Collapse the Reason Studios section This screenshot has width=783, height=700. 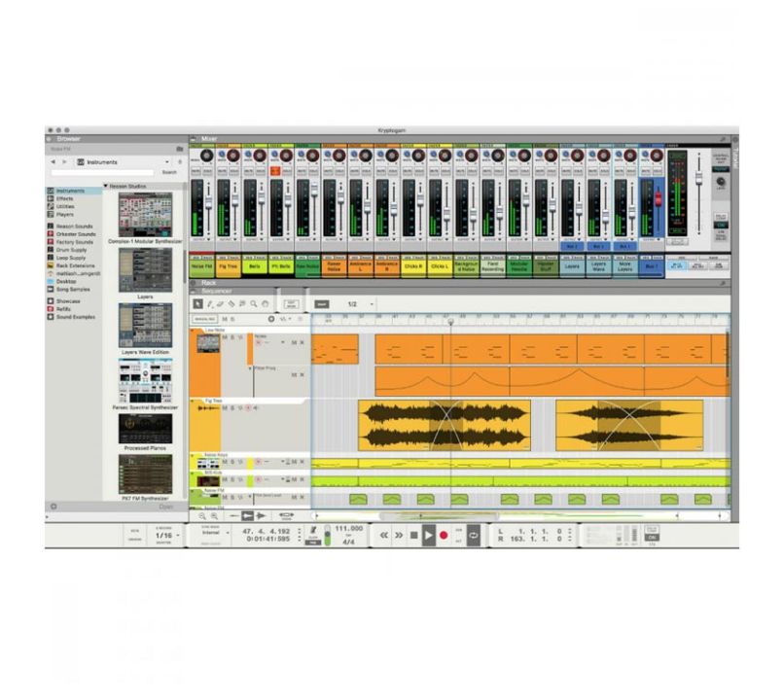click(106, 185)
